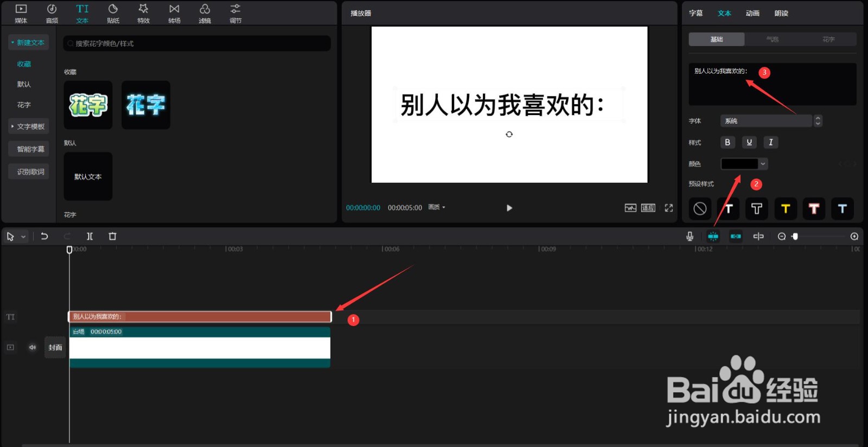
Task: Click the 识别歌词 lyrics recognition button
Action: coord(28,172)
